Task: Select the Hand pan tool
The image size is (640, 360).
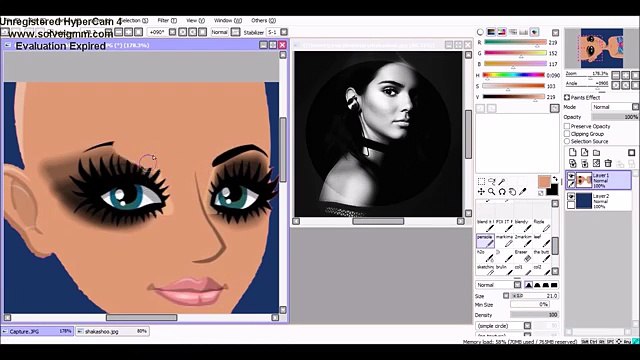Action: (x=512, y=191)
